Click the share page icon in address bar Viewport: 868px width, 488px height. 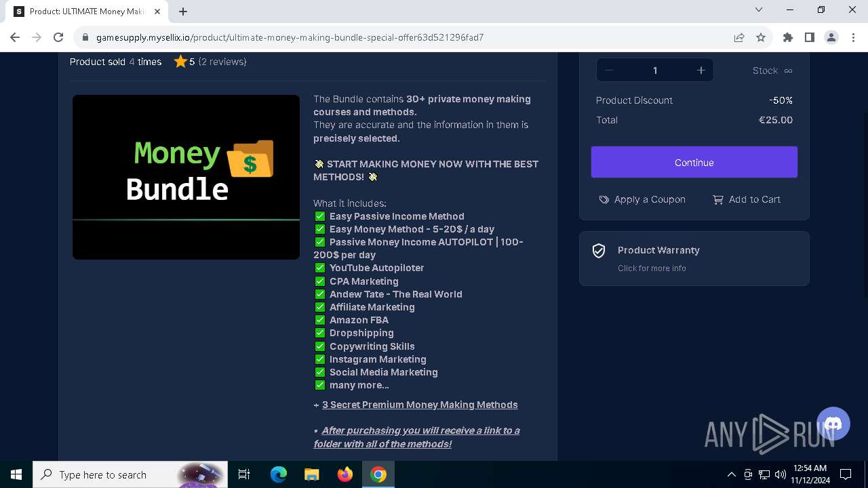739,37
